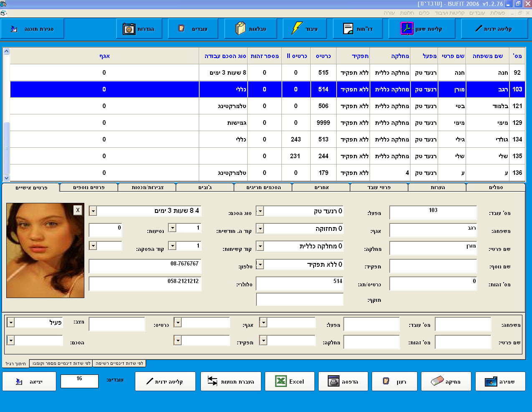
Task: Click the eraser icon to מחיקה
Action: (437, 381)
